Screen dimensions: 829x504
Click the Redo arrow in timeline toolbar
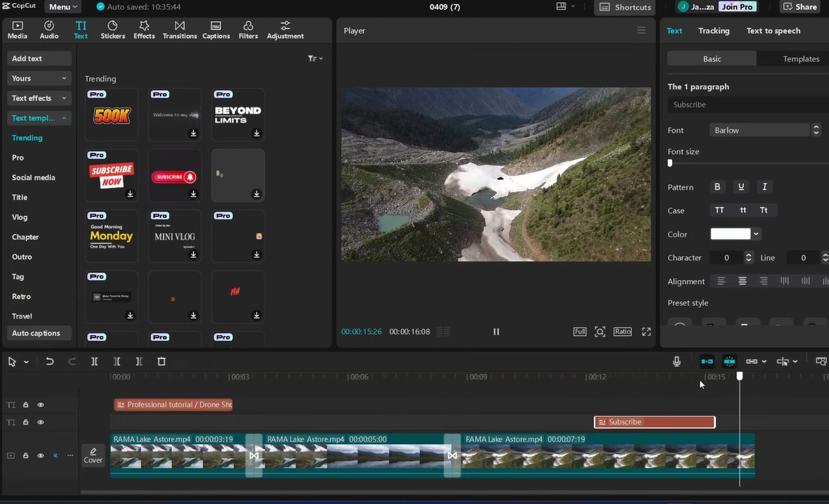[72, 362]
